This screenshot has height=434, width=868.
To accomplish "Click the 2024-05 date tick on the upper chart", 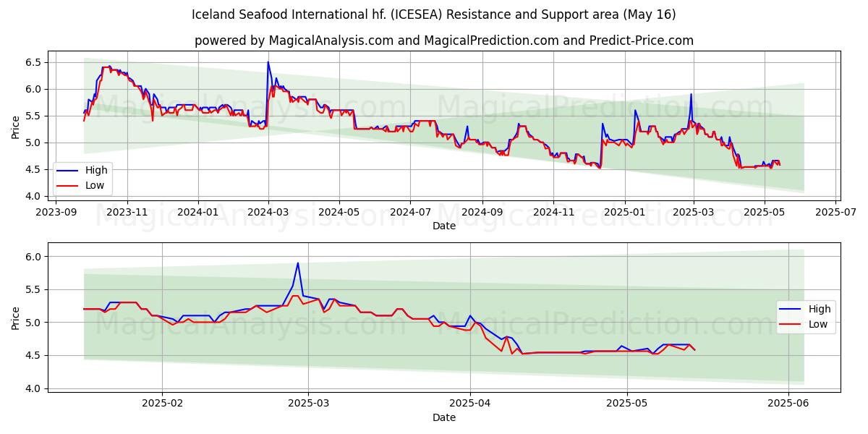I will click(x=339, y=211).
